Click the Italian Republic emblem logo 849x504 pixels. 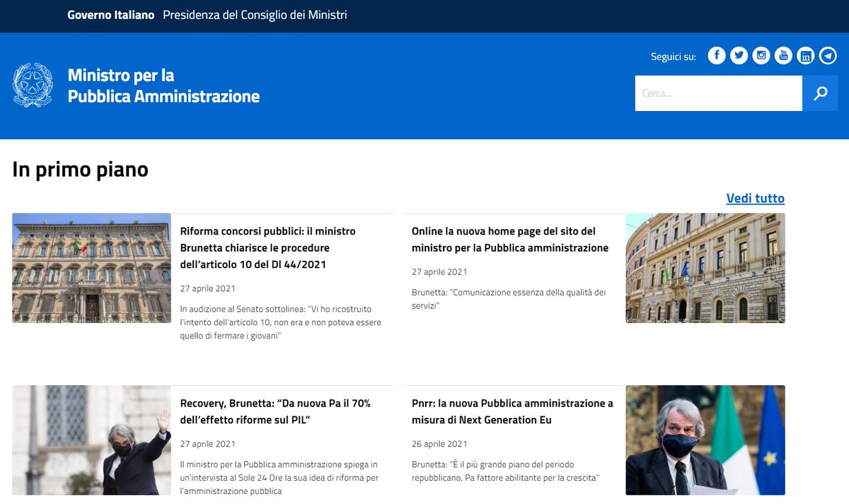[x=33, y=85]
